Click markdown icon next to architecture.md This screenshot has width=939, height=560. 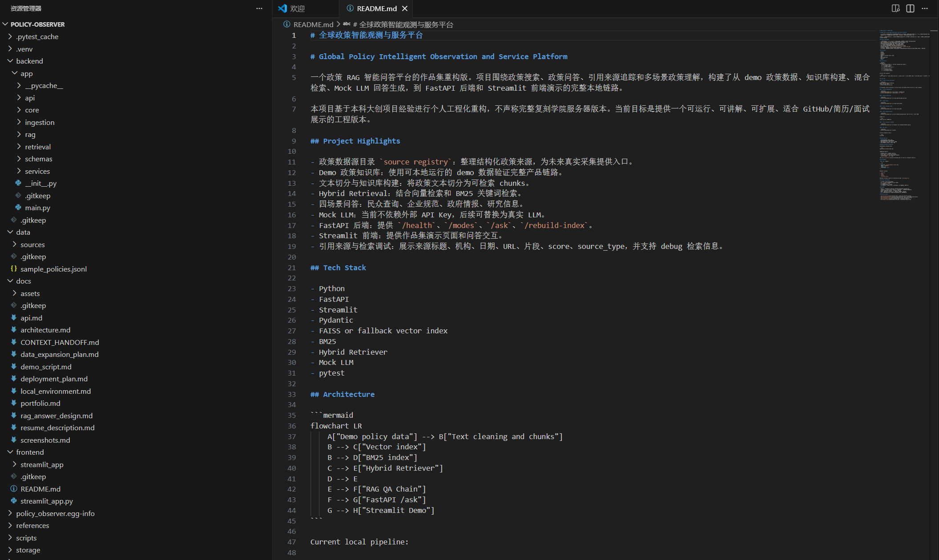[x=14, y=329]
